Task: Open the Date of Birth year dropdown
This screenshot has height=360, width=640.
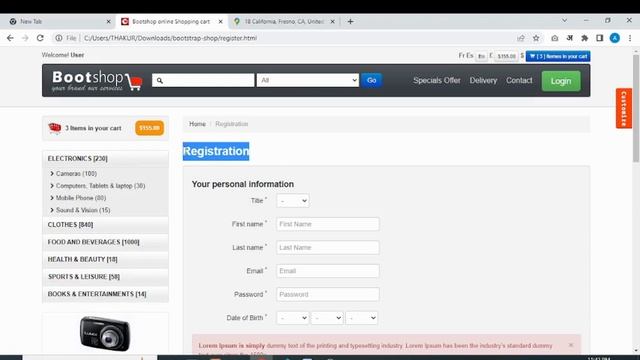Action: click(361, 318)
